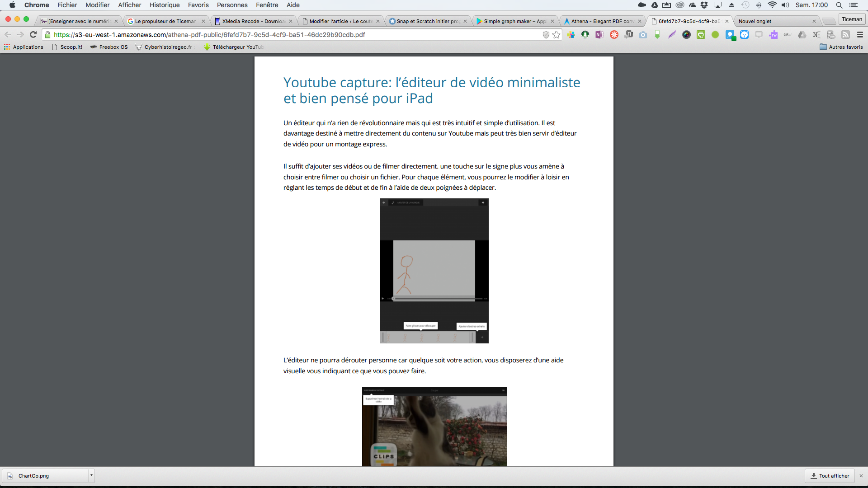Open the Freebox OS bookmark
The height and width of the screenshot is (488, 868).
click(x=109, y=47)
